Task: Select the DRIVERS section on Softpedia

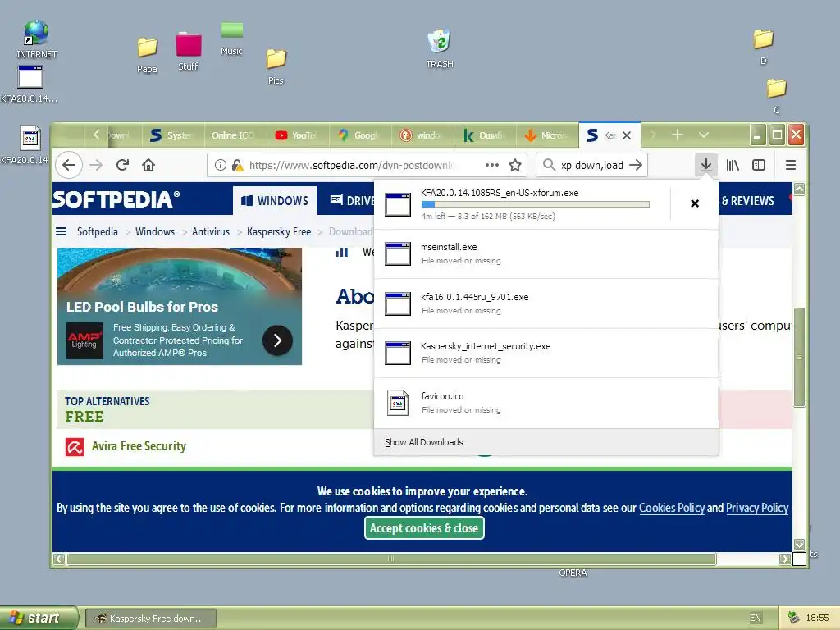Action: click(351, 201)
